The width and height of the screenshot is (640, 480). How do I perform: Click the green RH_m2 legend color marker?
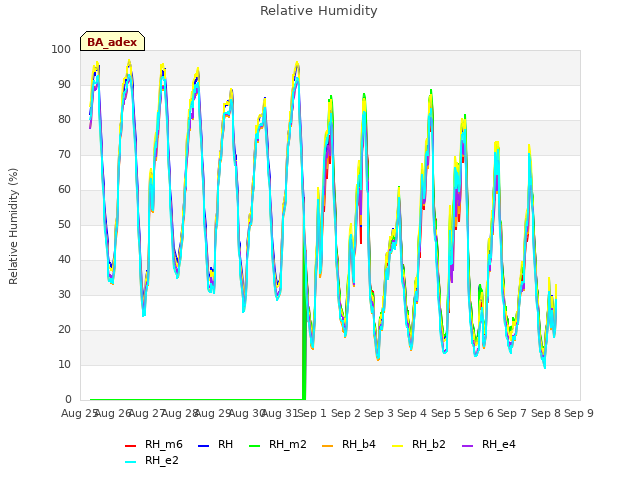pyautogui.click(x=254, y=446)
